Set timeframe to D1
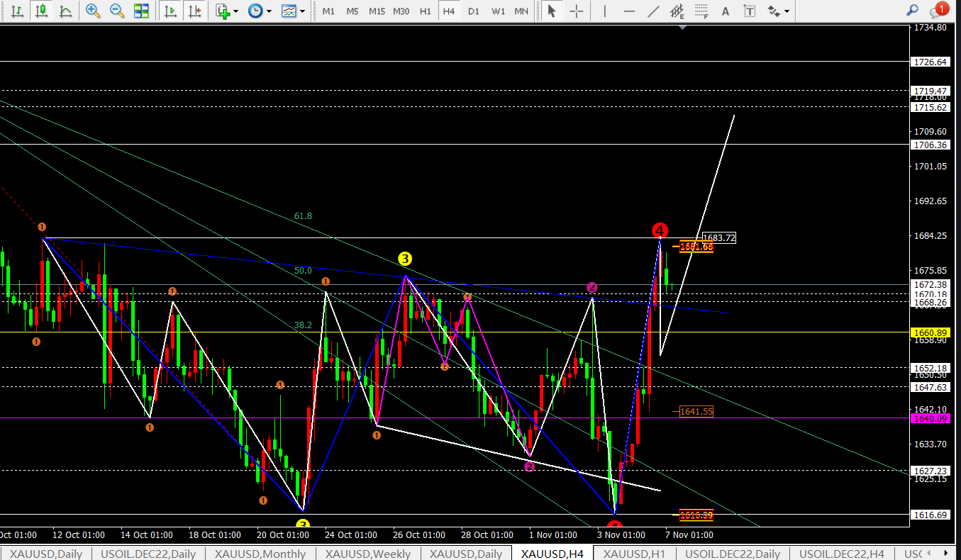This screenshot has height=560, width=961. tap(473, 11)
